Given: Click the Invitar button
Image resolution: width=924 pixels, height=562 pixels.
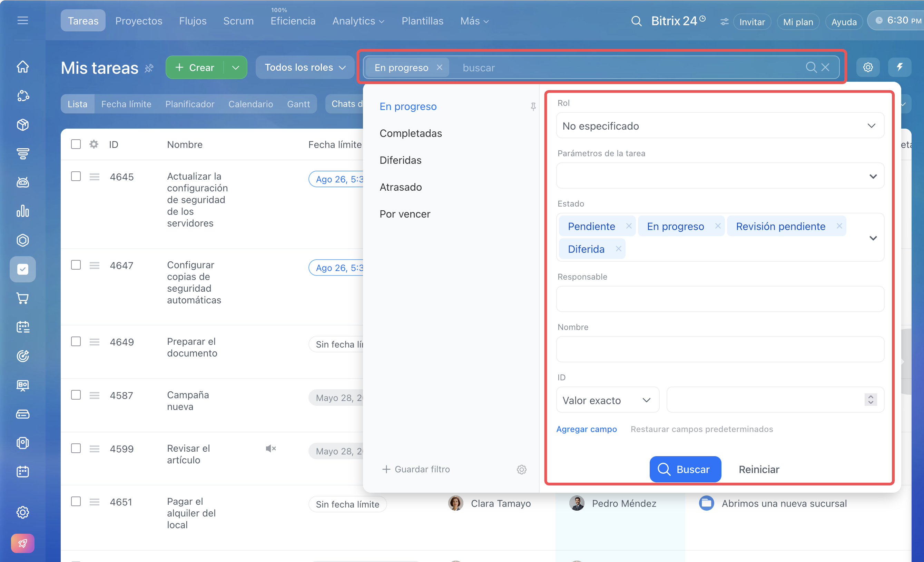Looking at the screenshot, I should (752, 22).
